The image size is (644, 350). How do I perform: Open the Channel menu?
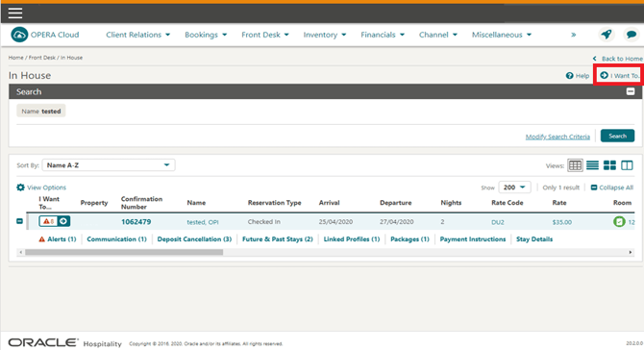pyautogui.click(x=437, y=35)
